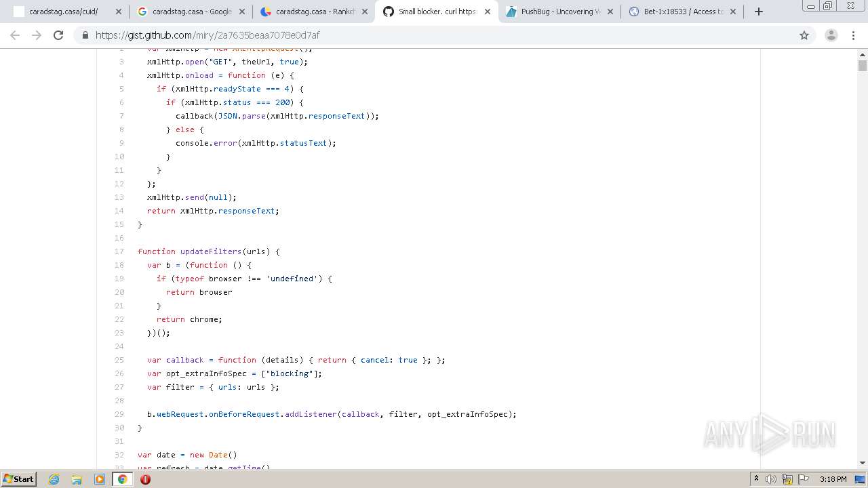868x488 pixels.
Task: Click 'opt_extraInfoSpec' variable on line 26
Action: pyautogui.click(x=206, y=373)
